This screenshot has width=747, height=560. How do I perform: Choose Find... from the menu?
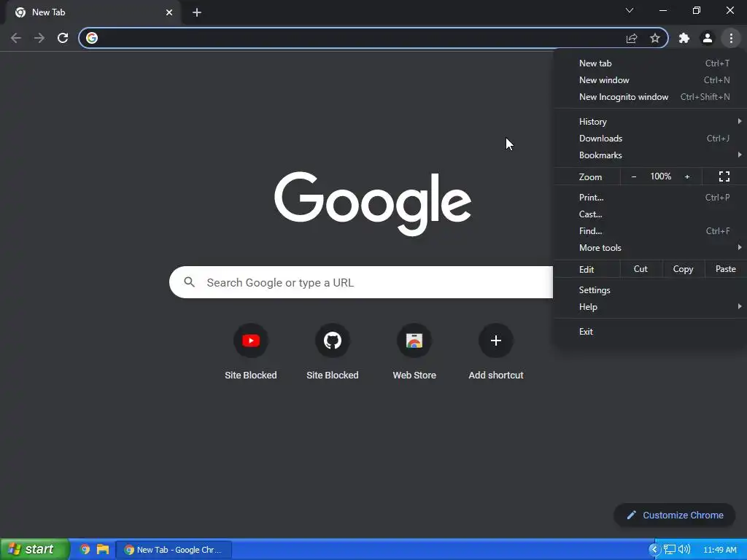(650, 231)
